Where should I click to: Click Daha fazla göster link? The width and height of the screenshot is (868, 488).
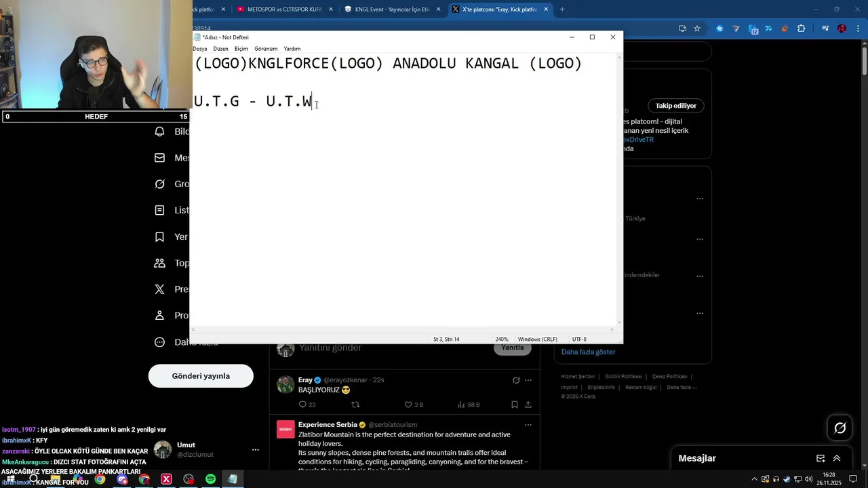click(588, 352)
